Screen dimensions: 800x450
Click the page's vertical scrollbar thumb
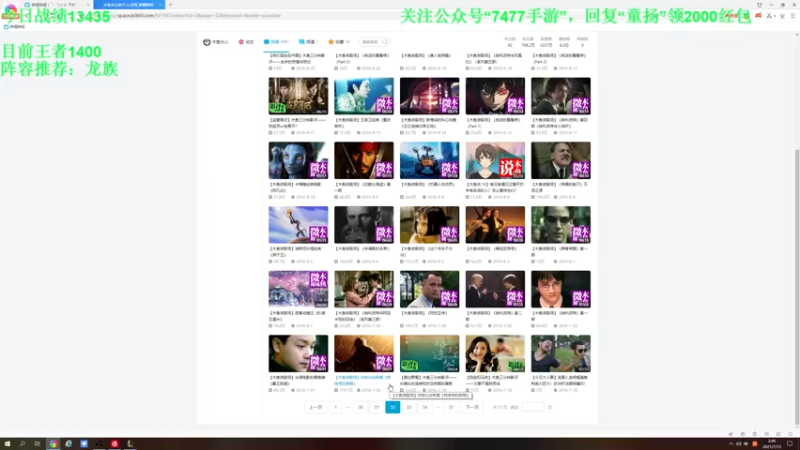point(796,286)
